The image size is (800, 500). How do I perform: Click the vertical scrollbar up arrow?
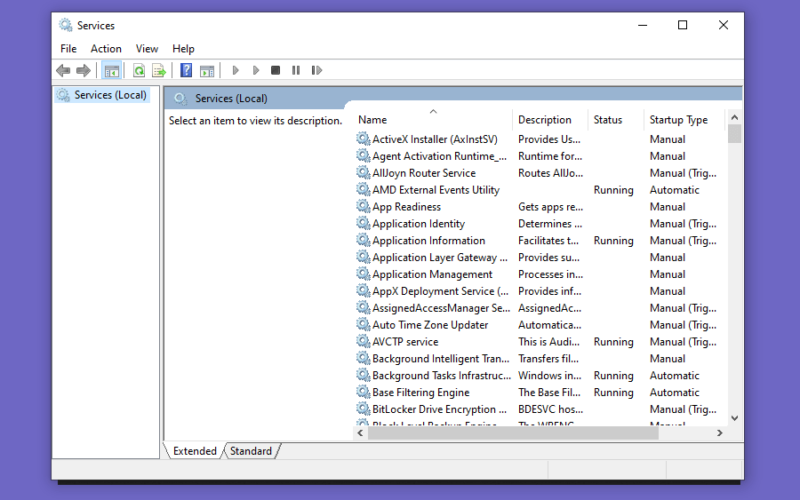tap(735, 117)
